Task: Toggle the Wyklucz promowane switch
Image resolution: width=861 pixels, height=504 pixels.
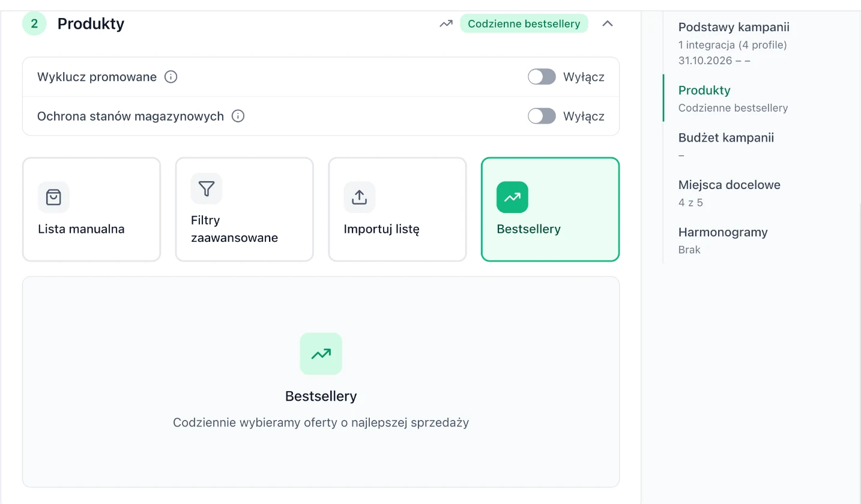Action: tap(542, 77)
